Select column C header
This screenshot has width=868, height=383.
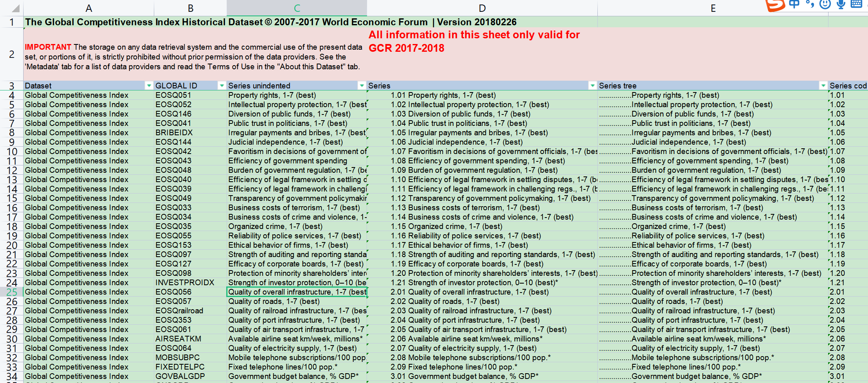(x=297, y=8)
